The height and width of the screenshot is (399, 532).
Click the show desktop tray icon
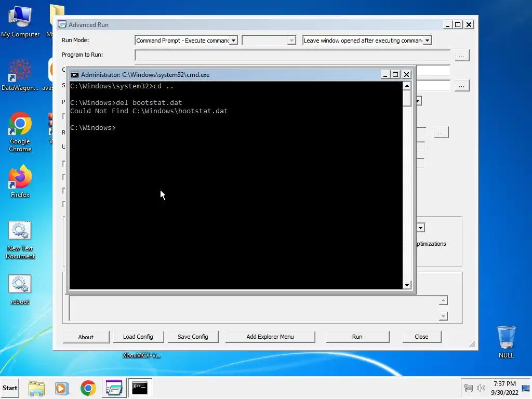point(526,388)
